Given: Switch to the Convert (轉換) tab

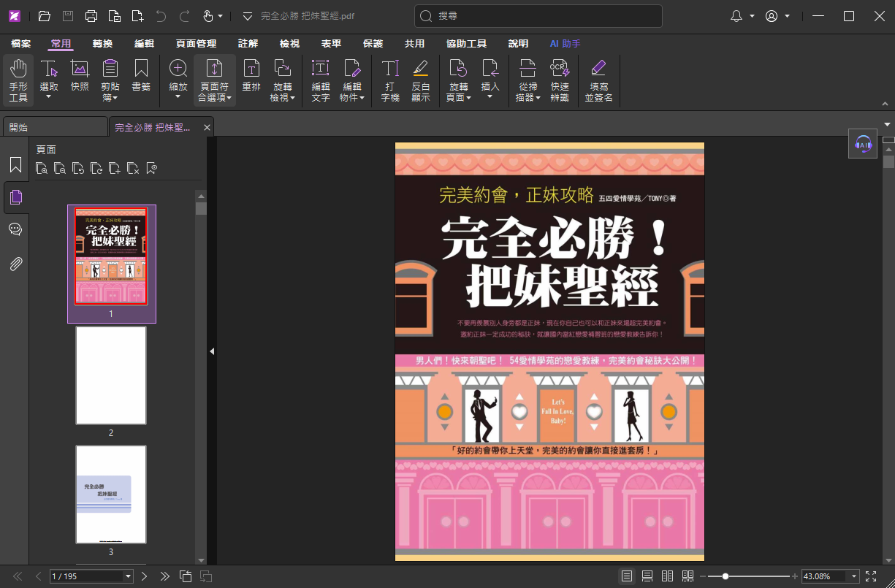Looking at the screenshot, I should [102, 44].
